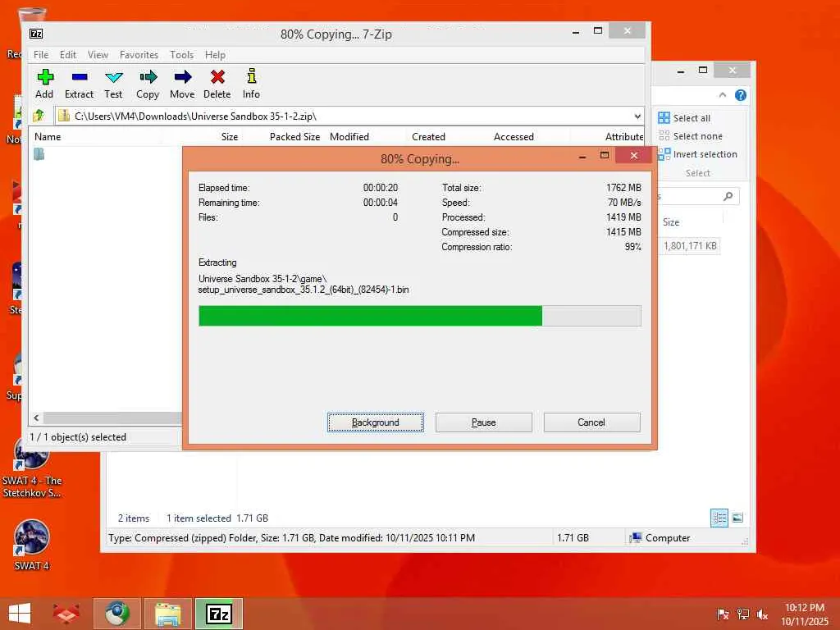
Task: Click the 00:00:04 remaining time value
Action: [x=381, y=203]
